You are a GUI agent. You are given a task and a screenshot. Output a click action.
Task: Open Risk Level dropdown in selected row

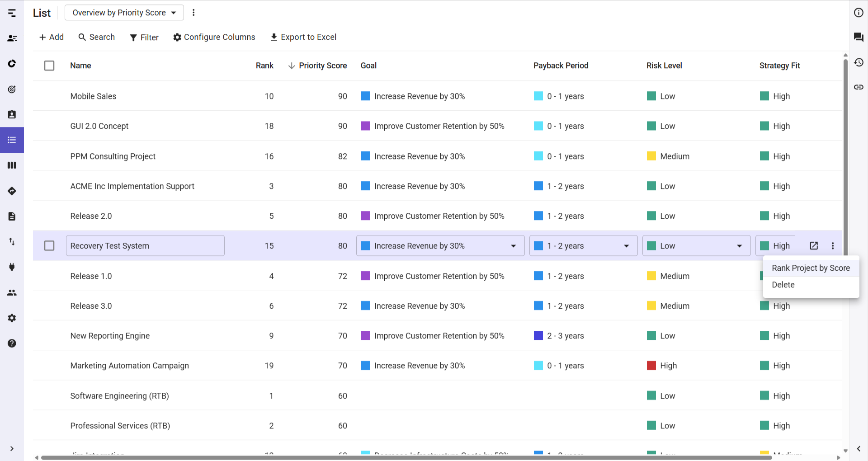(x=696, y=246)
